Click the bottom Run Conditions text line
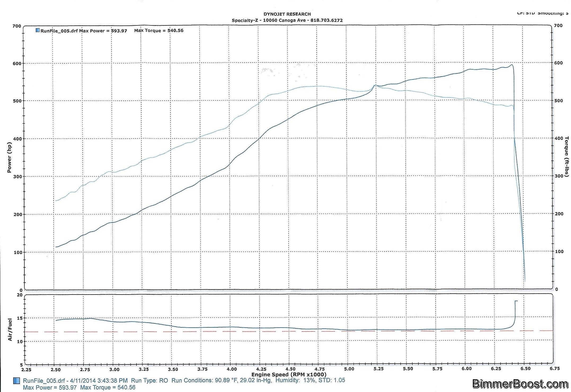This screenshot has width=571, height=392. click(x=258, y=380)
